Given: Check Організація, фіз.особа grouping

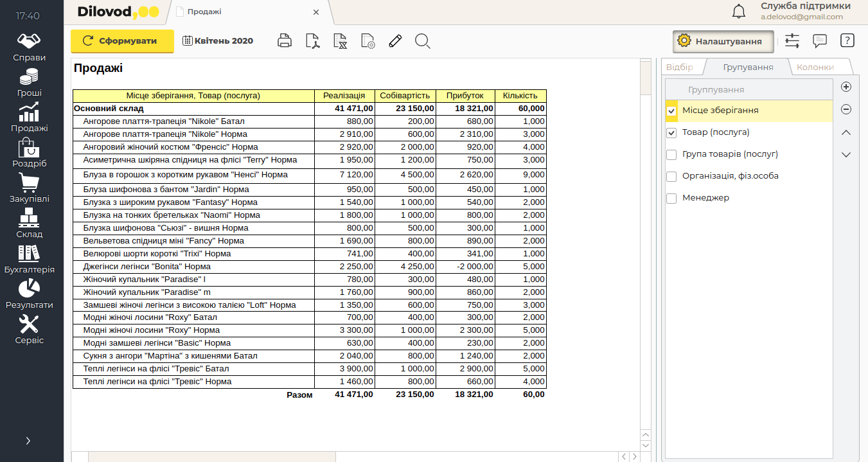Looking at the screenshot, I should [x=671, y=177].
